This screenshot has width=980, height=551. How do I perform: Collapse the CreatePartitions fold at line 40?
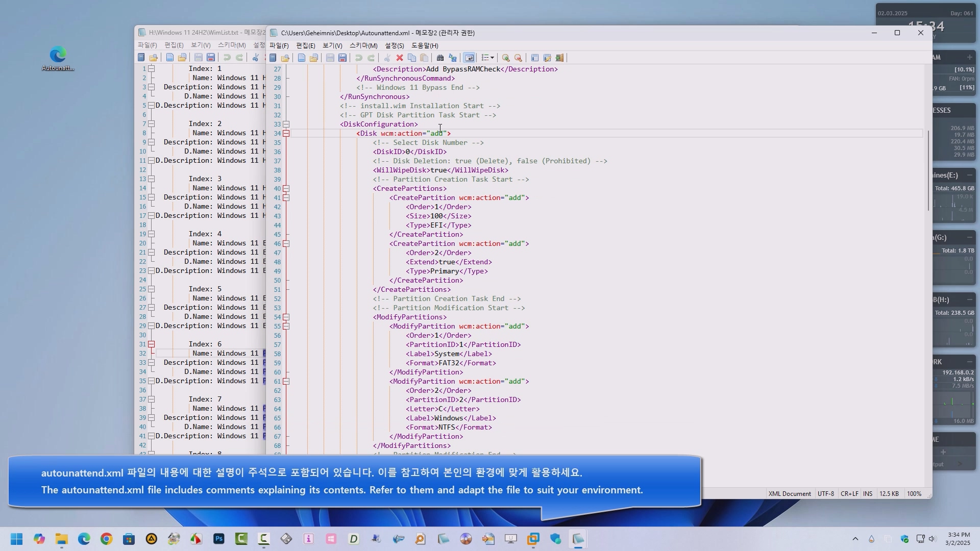(x=286, y=189)
